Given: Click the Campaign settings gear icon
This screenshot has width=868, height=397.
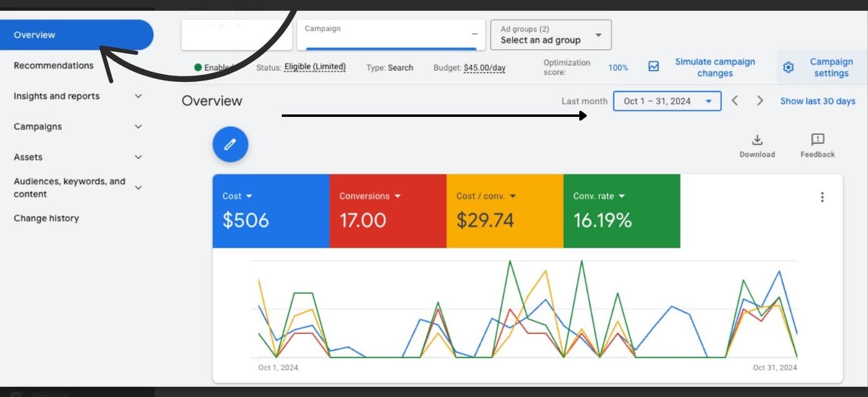Looking at the screenshot, I should click(x=789, y=68).
